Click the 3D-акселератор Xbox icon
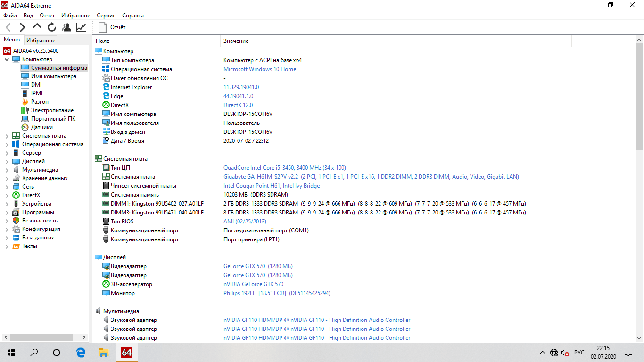Screen dimensions: 644x362 106,284
